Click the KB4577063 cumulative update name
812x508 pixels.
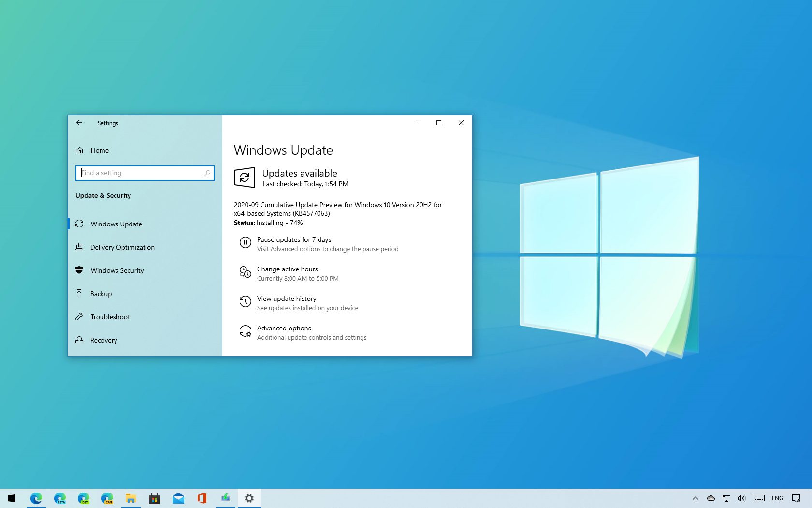pos(338,209)
